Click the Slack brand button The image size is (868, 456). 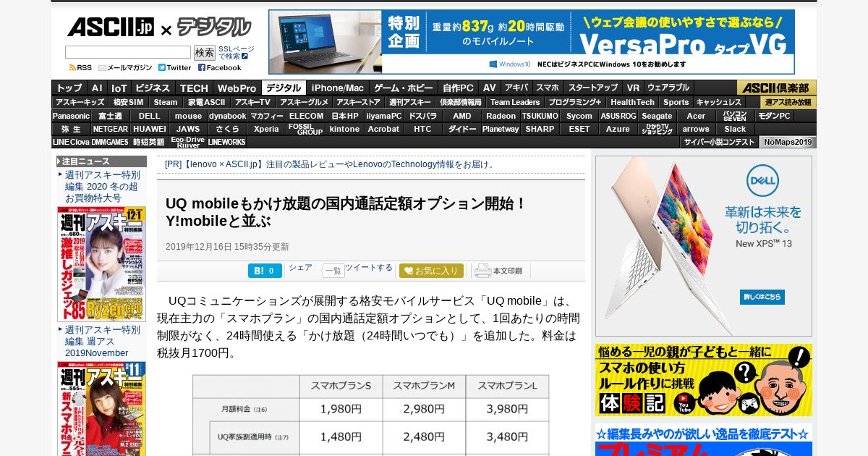735,129
